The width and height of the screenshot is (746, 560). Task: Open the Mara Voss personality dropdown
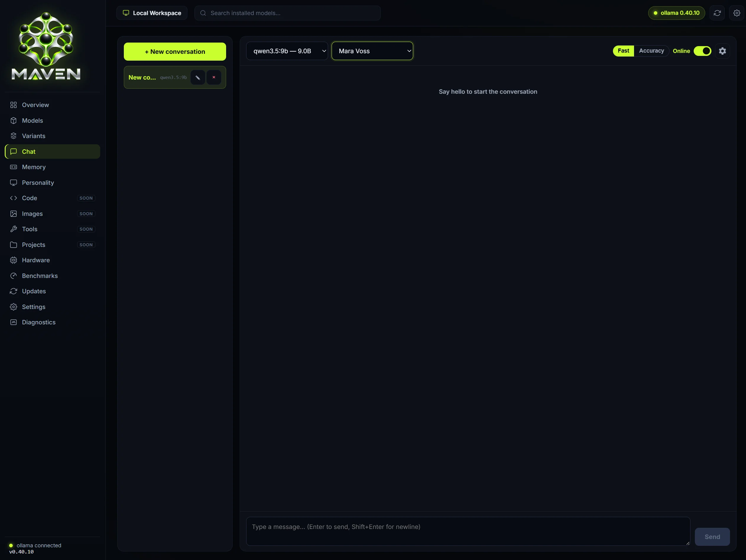pos(372,51)
